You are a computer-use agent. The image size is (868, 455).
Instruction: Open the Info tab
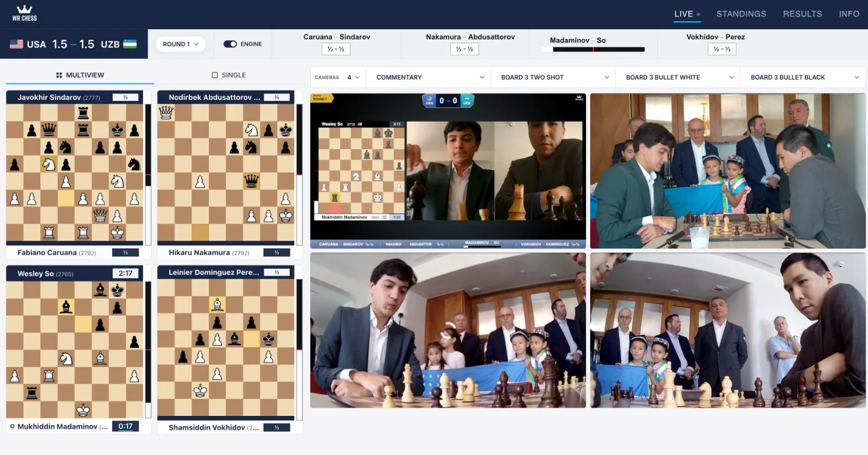coord(849,14)
